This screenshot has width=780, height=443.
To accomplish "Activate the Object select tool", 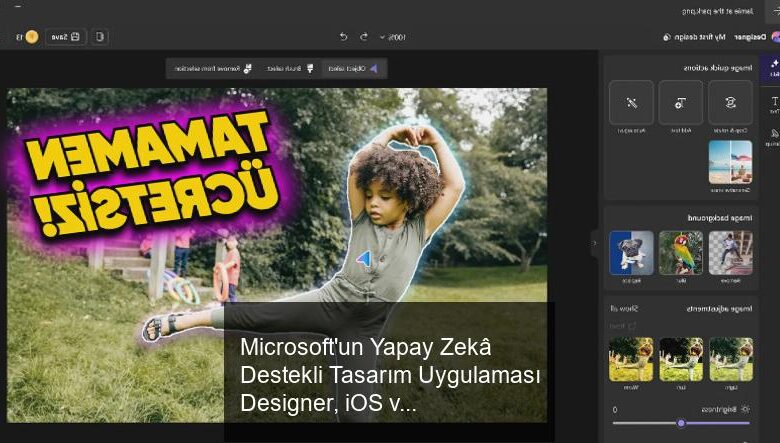I will (353, 69).
